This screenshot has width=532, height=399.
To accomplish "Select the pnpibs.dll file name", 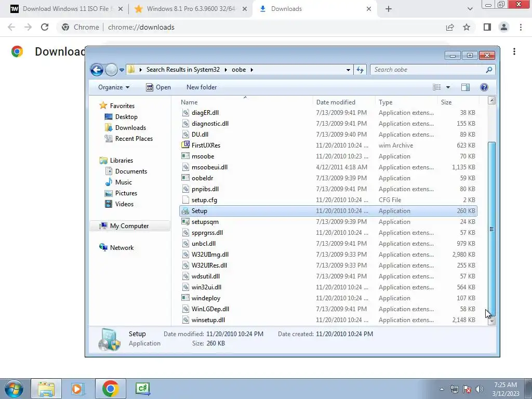I will pos(205,189).
